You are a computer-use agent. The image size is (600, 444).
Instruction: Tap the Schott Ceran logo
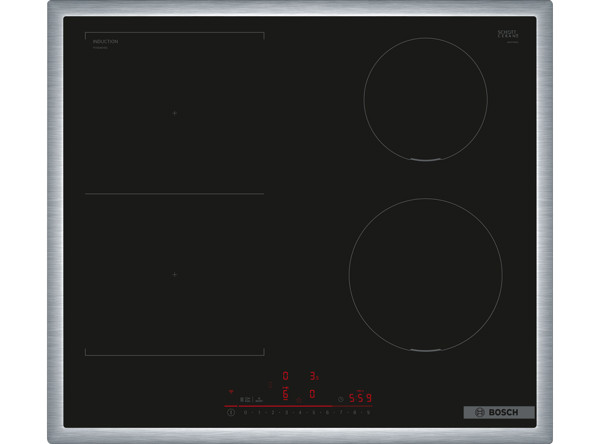coord(507,35)
